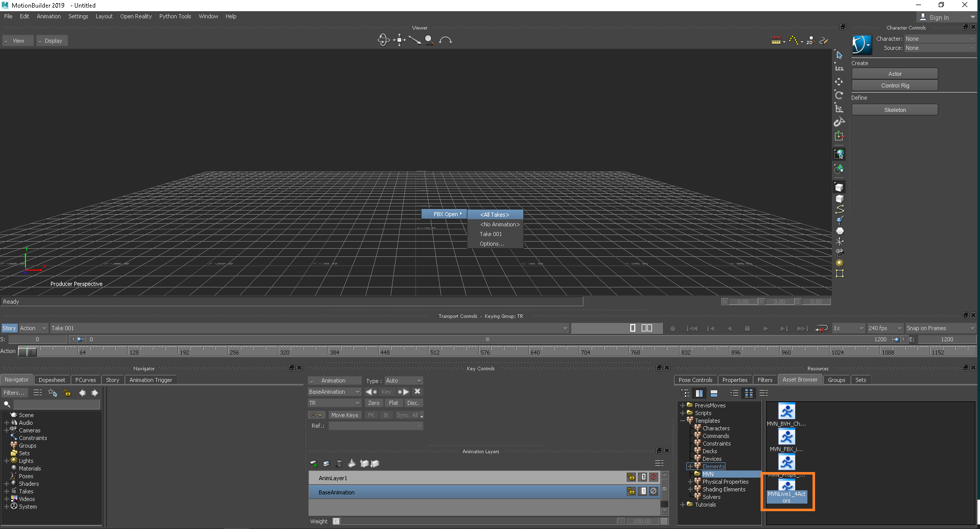980x529 pixels.
Task: Add a new animation layer
Action: coord(314,463)
